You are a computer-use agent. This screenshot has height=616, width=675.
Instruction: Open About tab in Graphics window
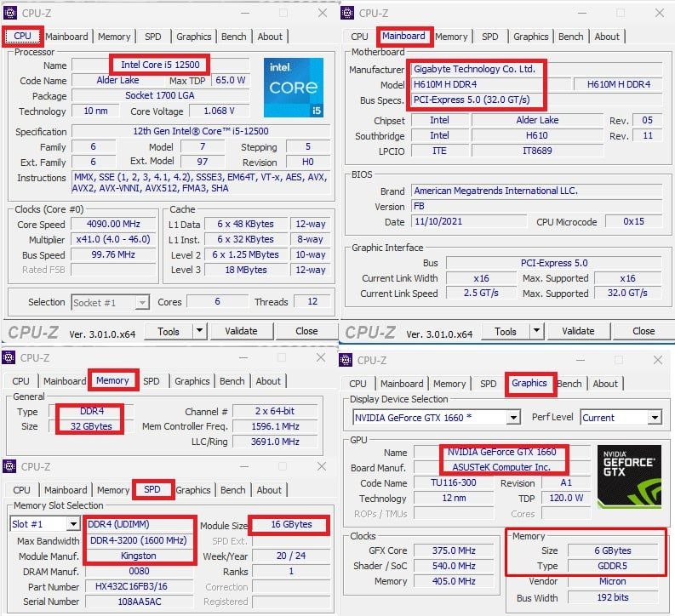(x=605, y=384)
